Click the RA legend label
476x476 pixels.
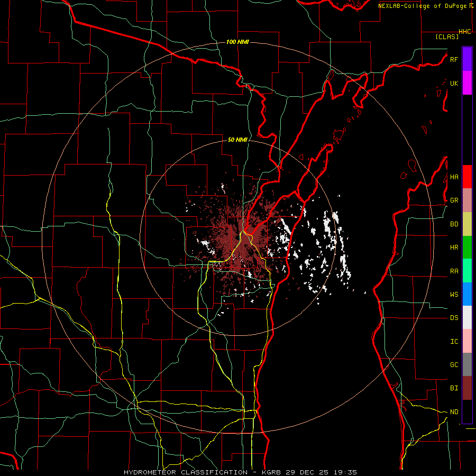tap(454, 271)
